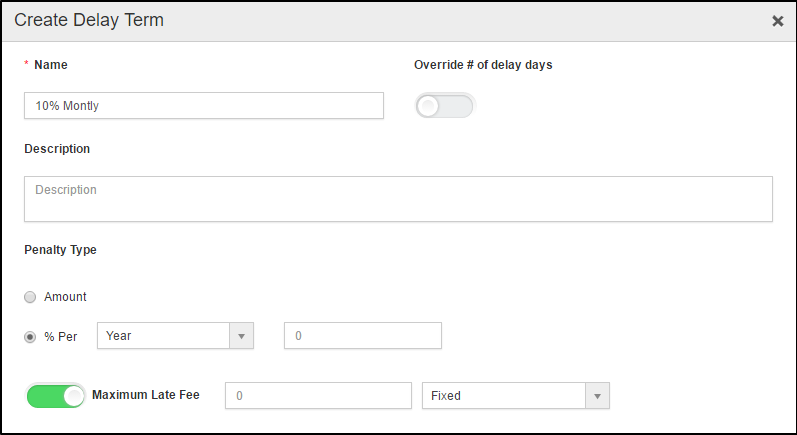Screen dimensions: 797x435
Task: Click the Maximum Late Fee label text
Action: [x=146, y=395]
